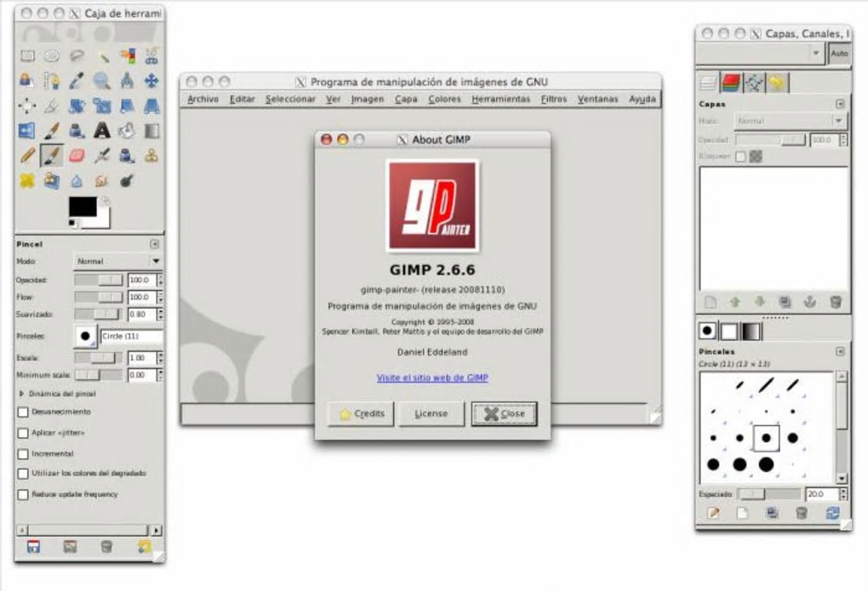Open the Pincel panel configuration menu arrow
This screenshot has width=868, height=591.
(154, 244)
